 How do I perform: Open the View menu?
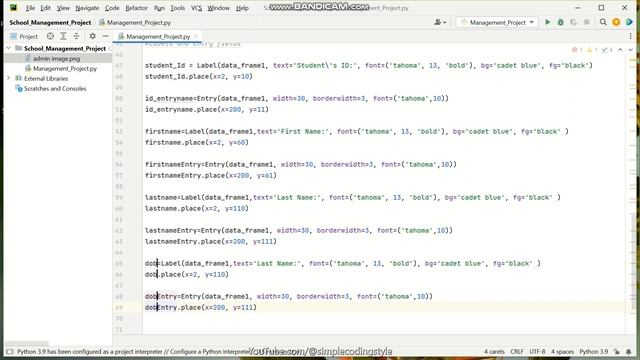63,8
